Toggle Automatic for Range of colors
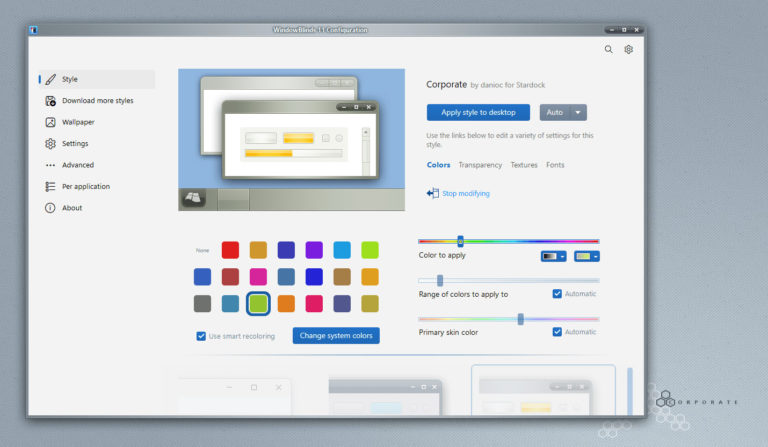The width and height of the screenshot is (768, 447). coord(557,294)
